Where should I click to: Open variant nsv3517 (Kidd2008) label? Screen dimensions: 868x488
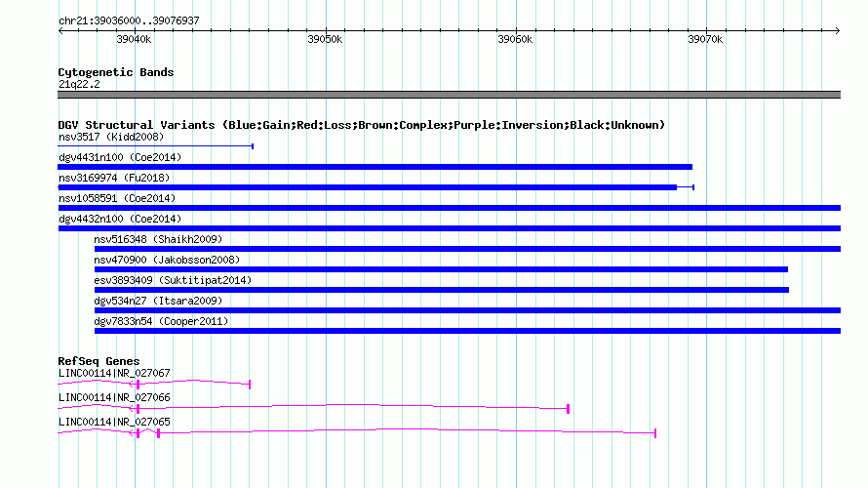(111, 137)
